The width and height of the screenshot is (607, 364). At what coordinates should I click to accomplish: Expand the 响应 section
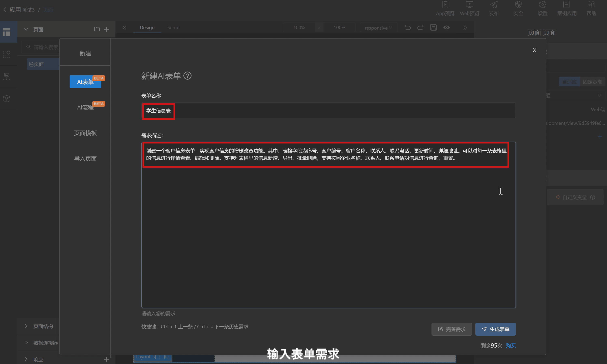pos(26,359)
